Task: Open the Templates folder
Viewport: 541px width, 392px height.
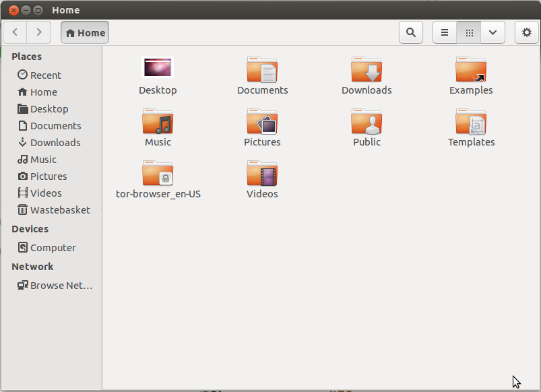Action: [x=471, y=122]
